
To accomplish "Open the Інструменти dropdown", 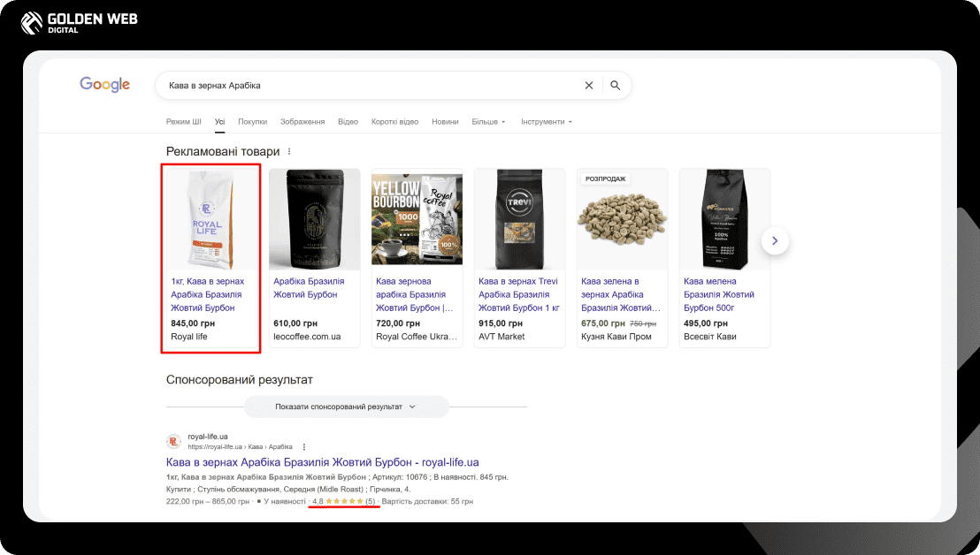I will [x=546, y=122].
